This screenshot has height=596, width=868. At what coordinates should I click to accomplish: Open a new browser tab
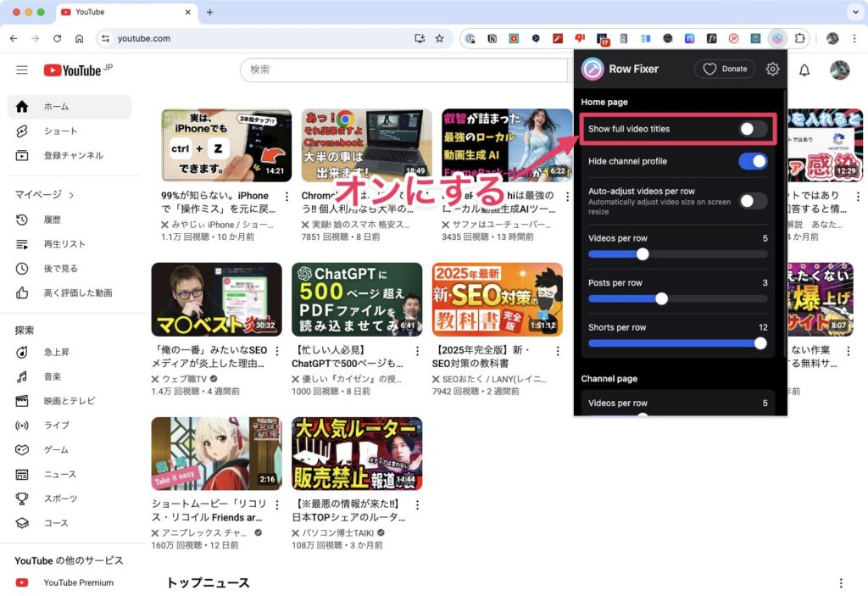click(210, 12)
